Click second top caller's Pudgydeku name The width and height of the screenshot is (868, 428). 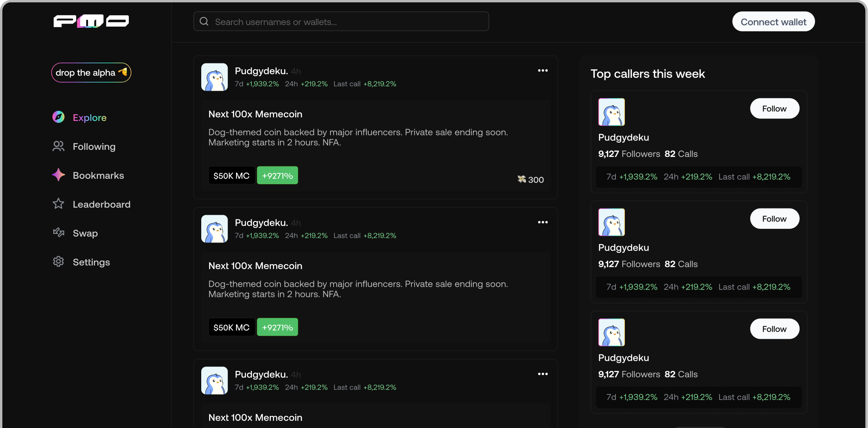624,248
